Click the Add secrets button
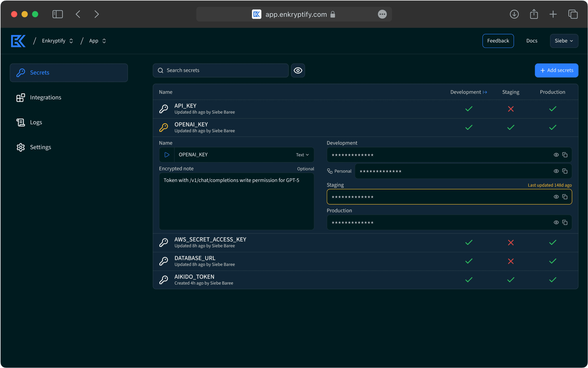This screenshot has width=588, height=368. 556,70
